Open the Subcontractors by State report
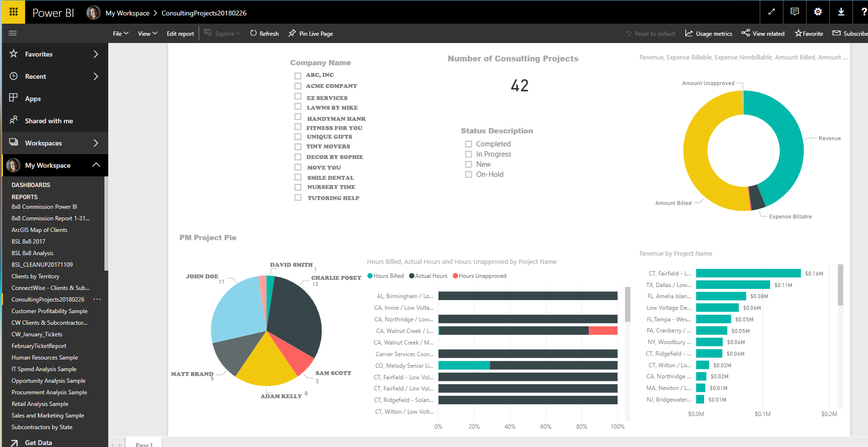868x447 pixels. tap(42, 427)
